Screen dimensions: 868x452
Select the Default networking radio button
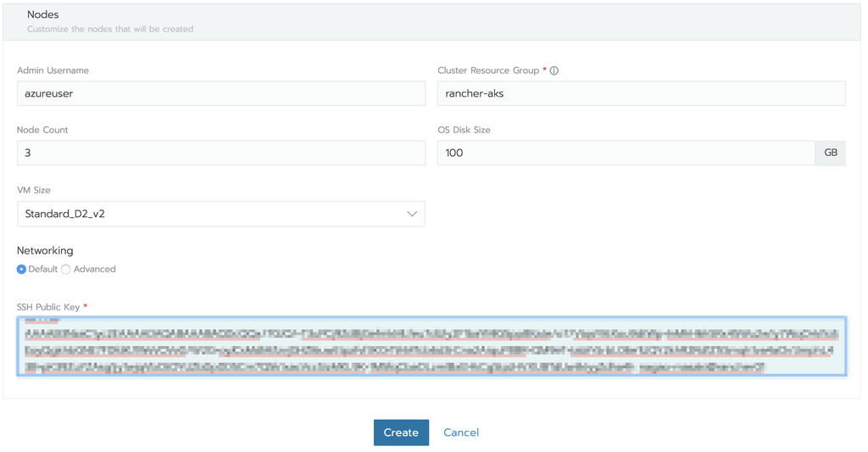pyautogui.click(x=21, y=269)
